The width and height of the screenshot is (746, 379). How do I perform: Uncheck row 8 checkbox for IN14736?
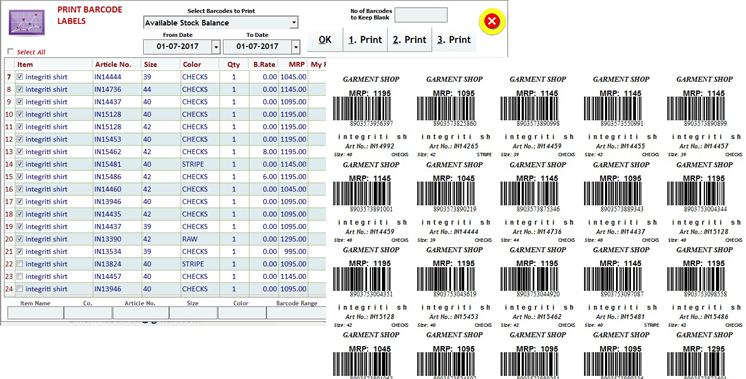click(x=20, y=89)
